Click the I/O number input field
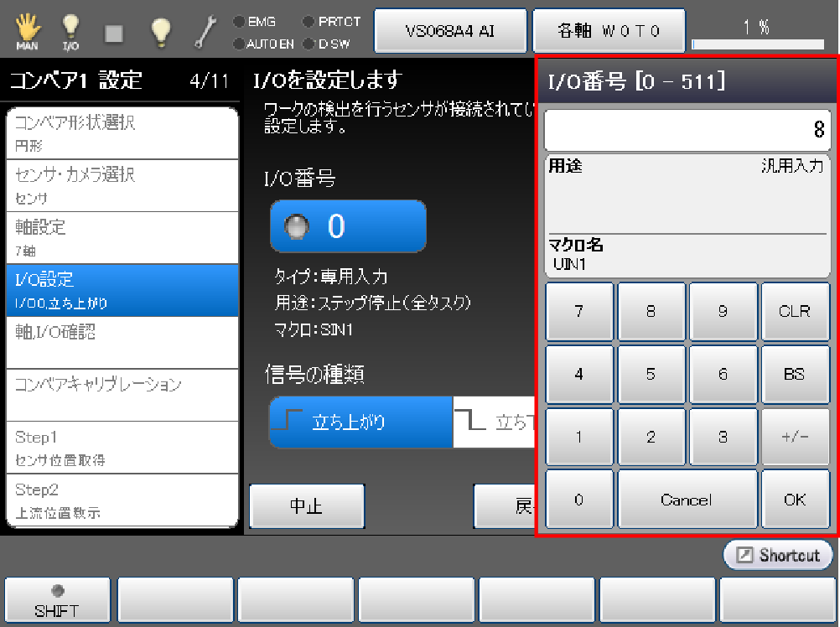Screen dimensions: 840x627 click(x=687, y=130)
